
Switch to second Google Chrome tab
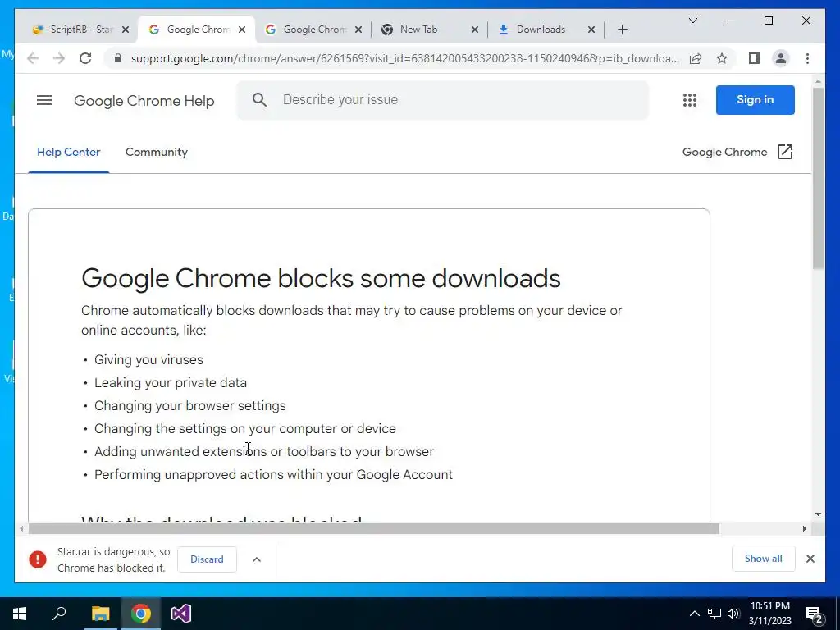click(314, 30)
